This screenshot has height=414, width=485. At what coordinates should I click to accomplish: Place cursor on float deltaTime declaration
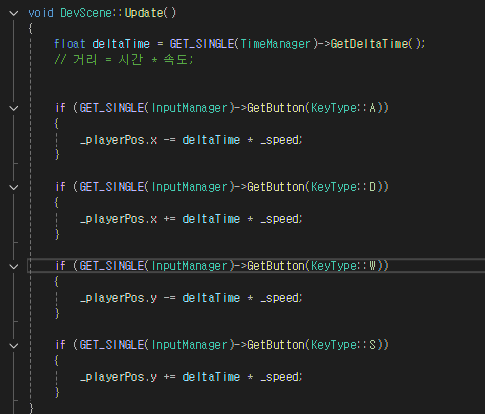point(102,44)
